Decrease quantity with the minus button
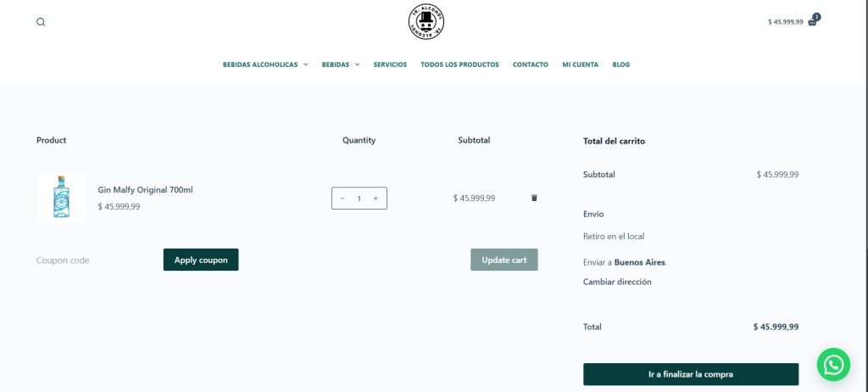Viewport: 868px width, 392px height. click(x=342, y=199)
